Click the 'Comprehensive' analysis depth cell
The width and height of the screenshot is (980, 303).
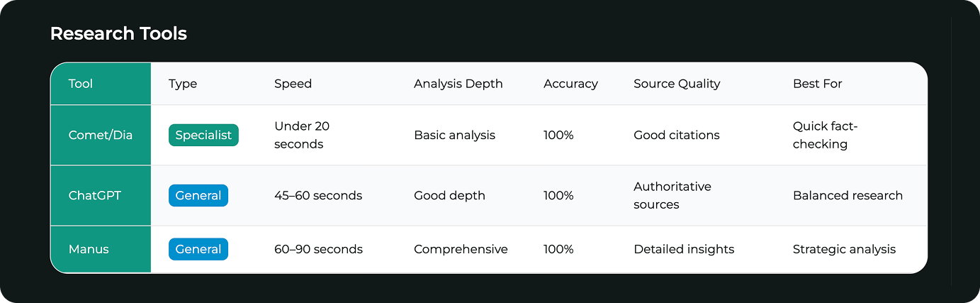461,249
